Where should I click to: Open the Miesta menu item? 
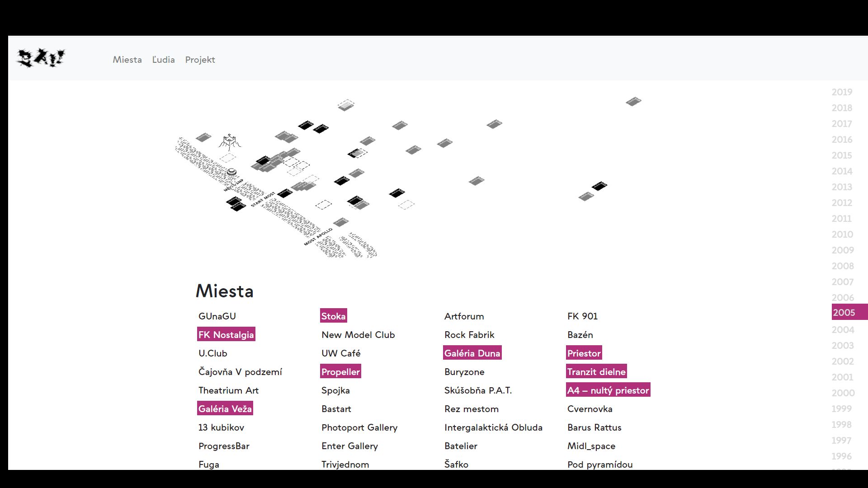click(127, 60)
